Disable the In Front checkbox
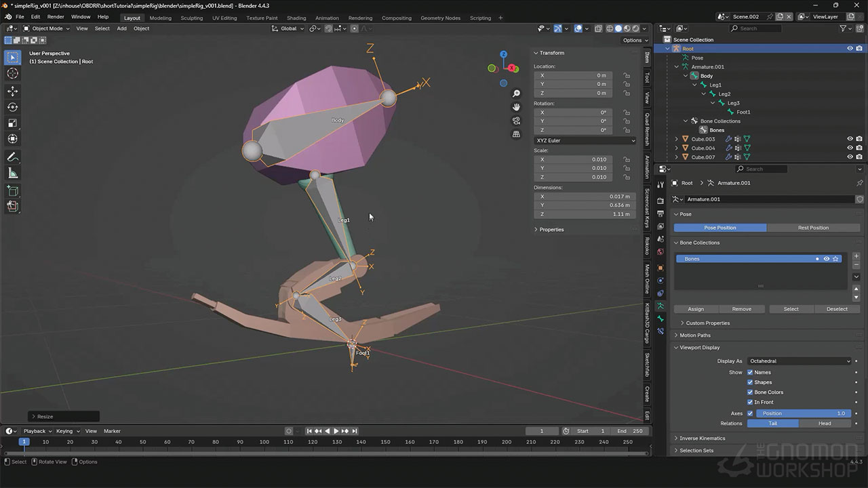Viewport: 868px width, 488px height. (750, 402)
